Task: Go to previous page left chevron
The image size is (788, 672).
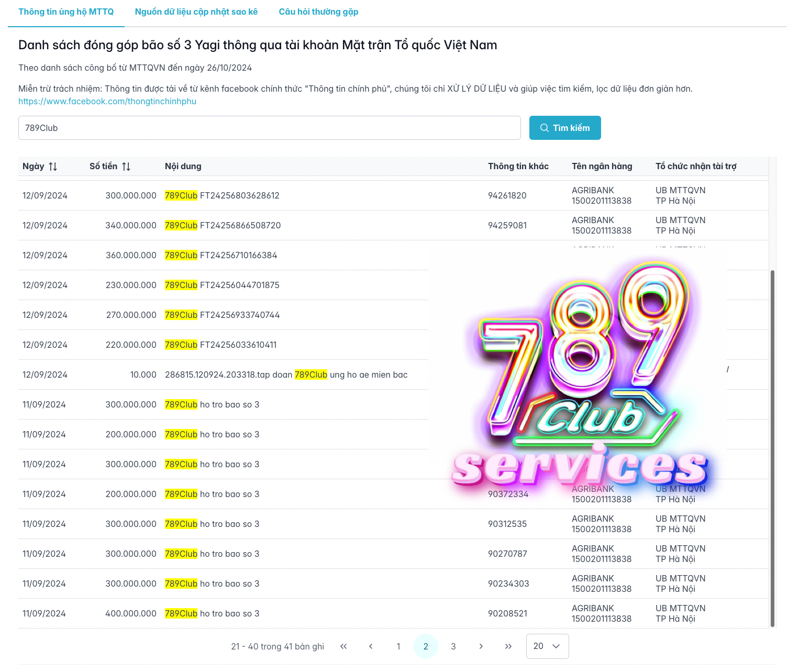Action: pos(371,646)
